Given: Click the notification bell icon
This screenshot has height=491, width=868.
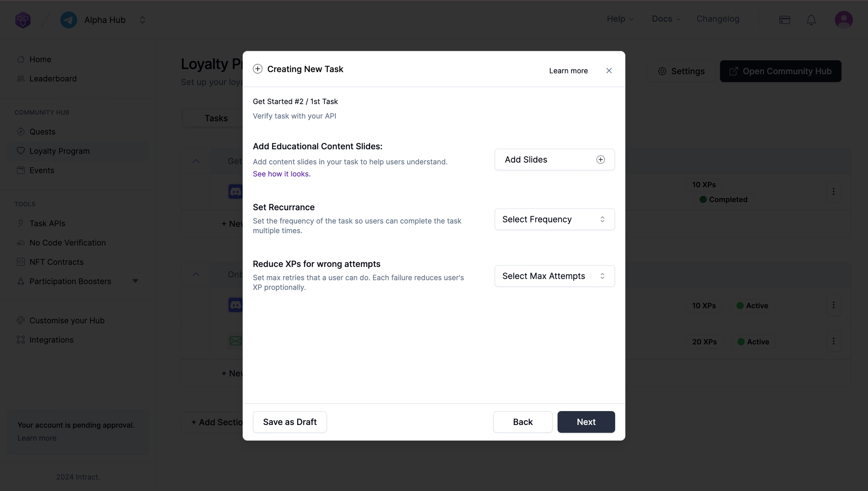Looking at the screenshot, I should tap(811, 20).
